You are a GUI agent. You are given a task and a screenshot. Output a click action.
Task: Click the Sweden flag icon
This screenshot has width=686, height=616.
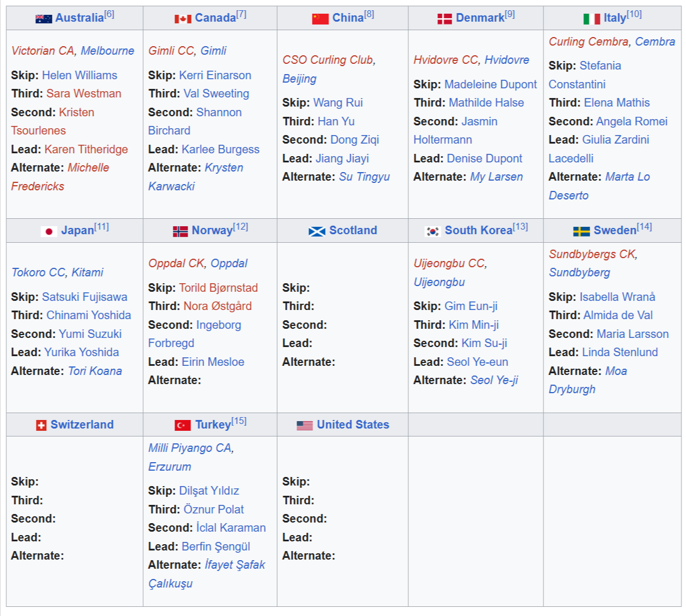(x=581, y=231)
